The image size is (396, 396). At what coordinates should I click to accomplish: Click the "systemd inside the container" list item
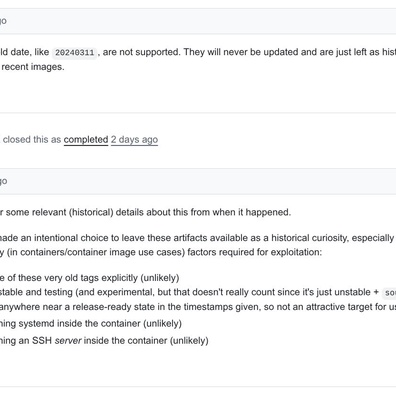[91, 323]
